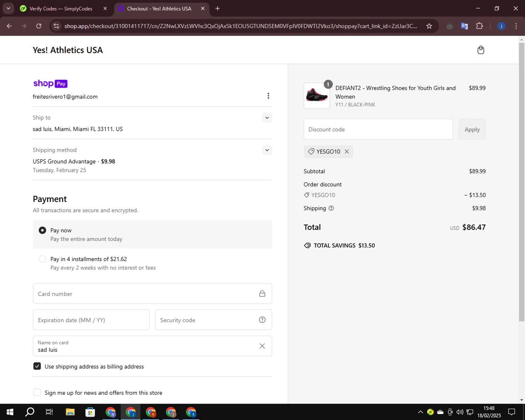
Task: Focus the Expiration date field
Action: (91, 320)
